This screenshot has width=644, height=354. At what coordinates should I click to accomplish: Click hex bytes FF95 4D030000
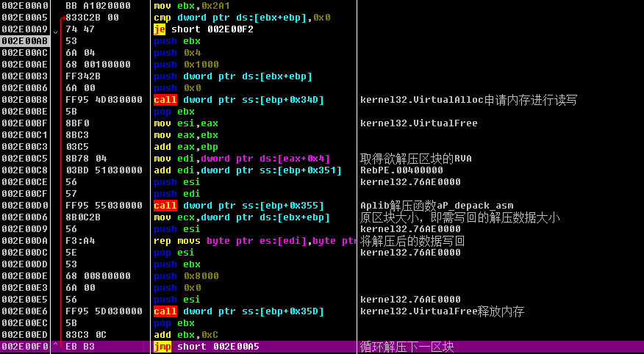click(x=104, y=100)
